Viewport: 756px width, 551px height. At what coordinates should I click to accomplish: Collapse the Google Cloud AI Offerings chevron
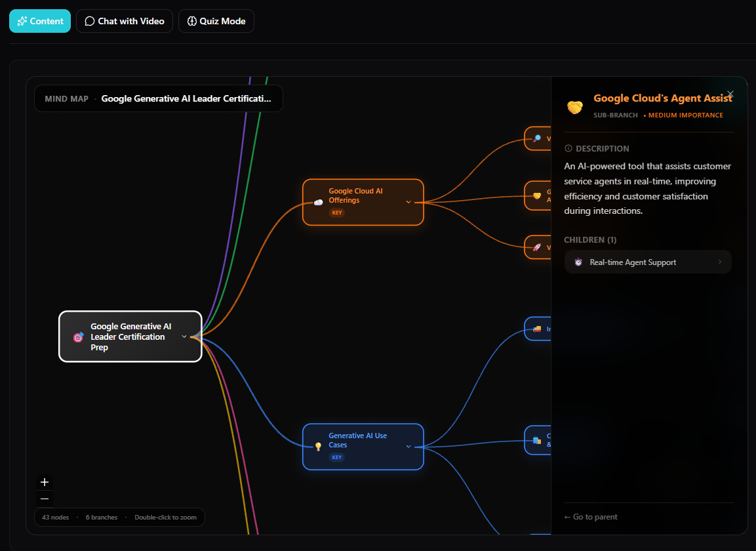point(408,202)
